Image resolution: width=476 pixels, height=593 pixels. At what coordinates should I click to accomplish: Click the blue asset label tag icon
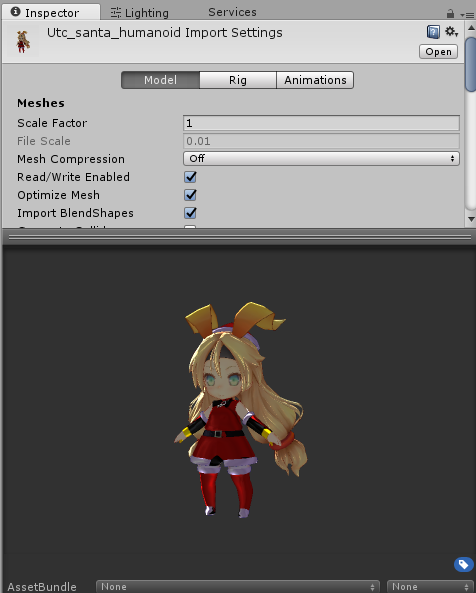tap(464, 565)
